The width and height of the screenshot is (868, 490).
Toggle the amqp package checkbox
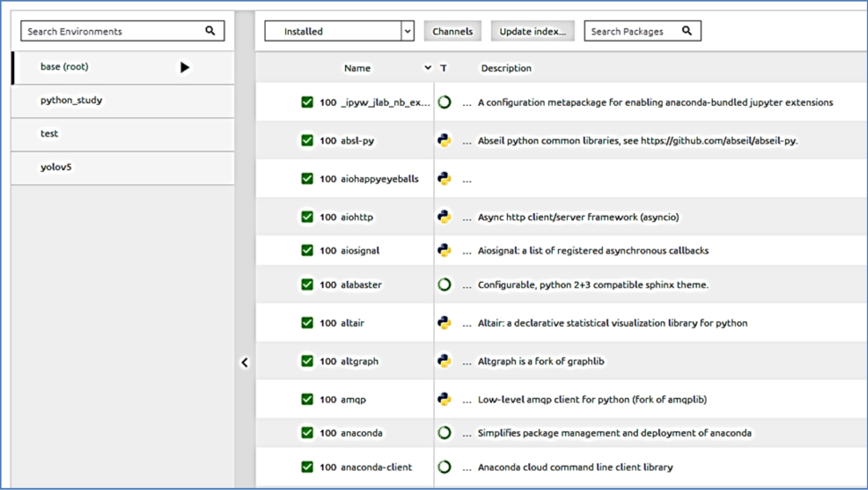307,399
